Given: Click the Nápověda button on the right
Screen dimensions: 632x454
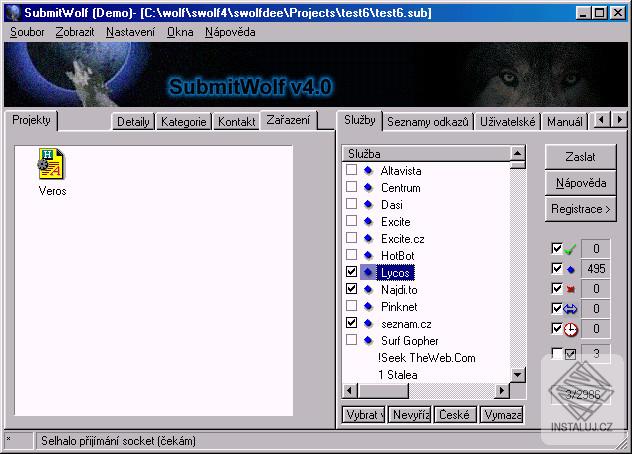Looking at the screenshot, I should point(580,183).
